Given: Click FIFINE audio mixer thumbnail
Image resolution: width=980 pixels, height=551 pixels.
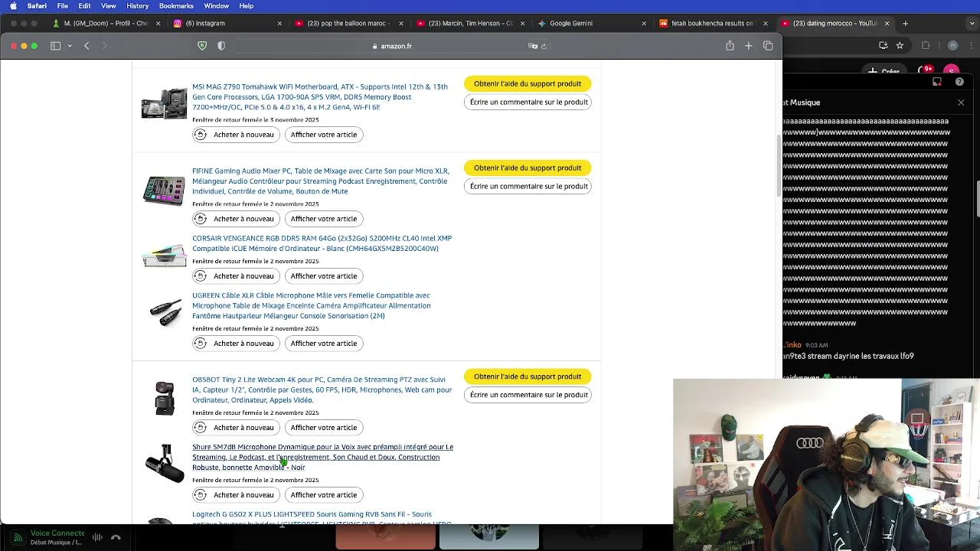Looking at the screenshot, I should (164, 191).
